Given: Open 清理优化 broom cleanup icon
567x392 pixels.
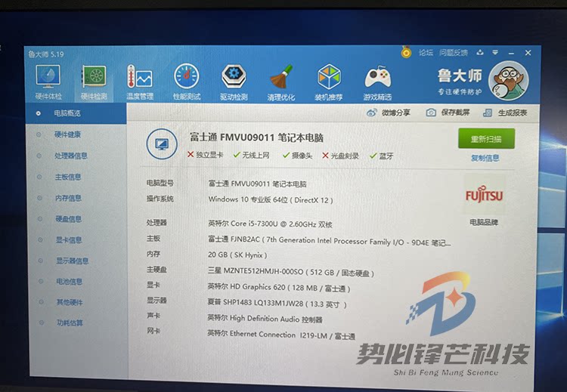Looking at the screenshot, I should pyautogui.click(x=281, y=77).
